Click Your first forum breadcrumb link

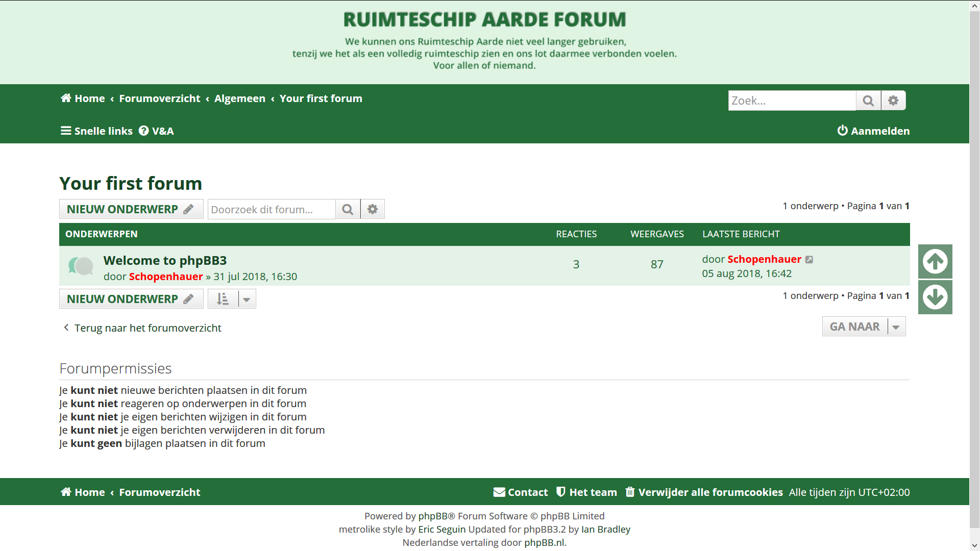point(321,98)
